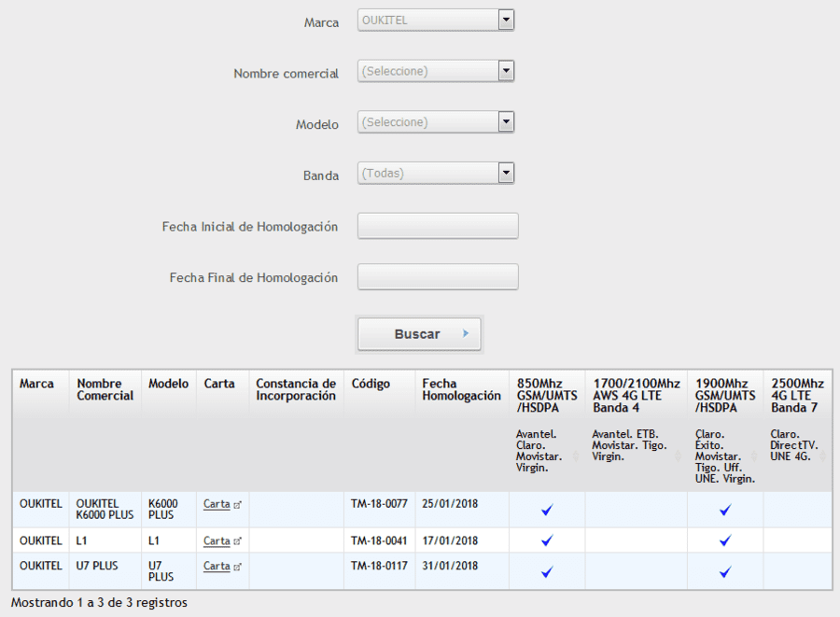Click the 850Mhz checkmark for K6000 PLUS

pyautogui.click(x=547, y=510)
